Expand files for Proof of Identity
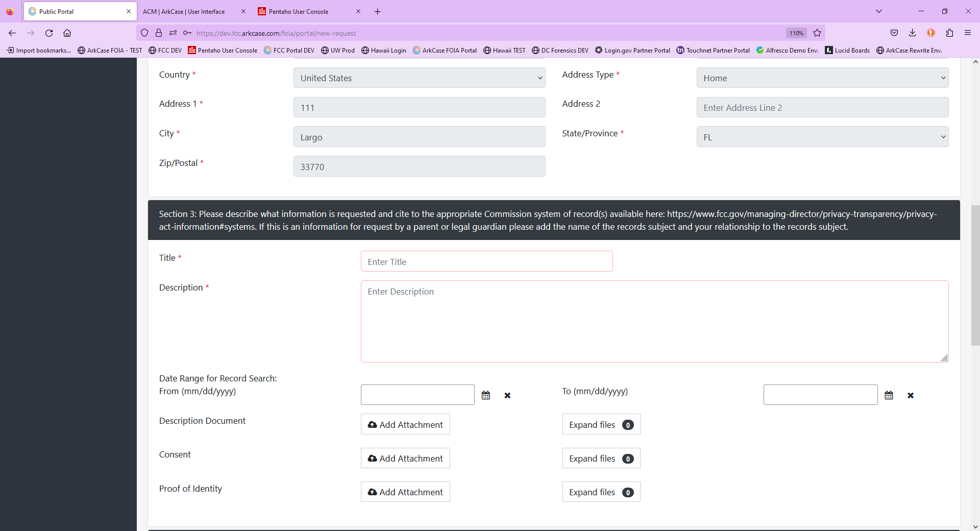The width and height of the screenshot is (980, 531). pyautogui.click(x=601, y=492)
